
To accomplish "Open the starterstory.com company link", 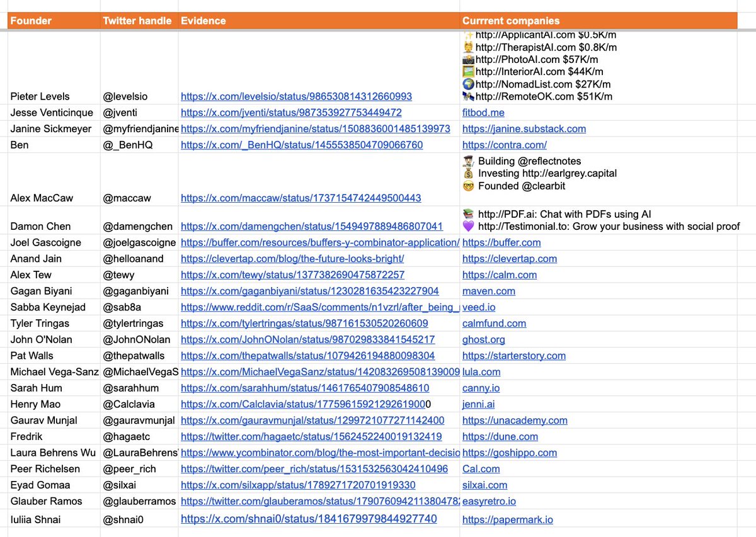I will pos(514,356).
